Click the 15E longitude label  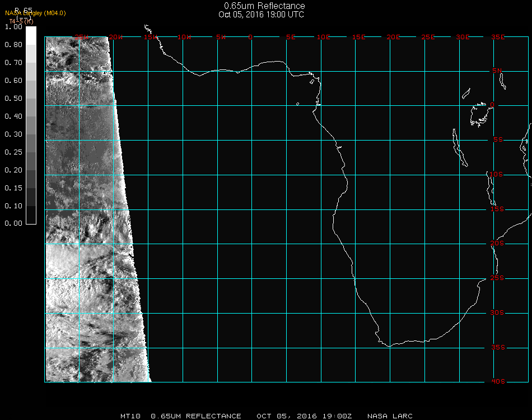tap(359, 37)
